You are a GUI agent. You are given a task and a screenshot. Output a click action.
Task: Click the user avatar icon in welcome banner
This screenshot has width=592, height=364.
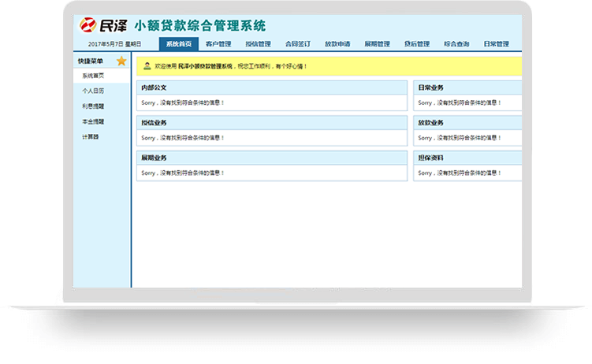(147, 66)
